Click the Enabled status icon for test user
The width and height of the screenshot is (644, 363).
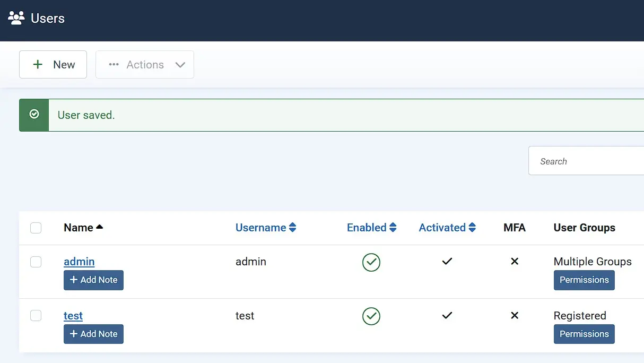371,316
